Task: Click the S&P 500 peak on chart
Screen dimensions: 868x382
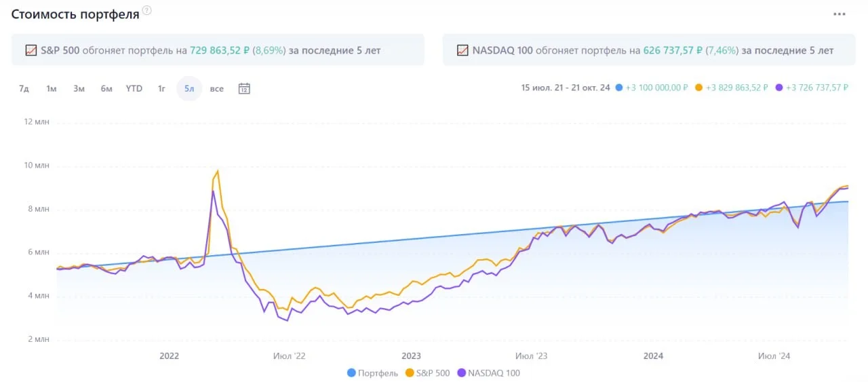Action: tap(218, 170)
